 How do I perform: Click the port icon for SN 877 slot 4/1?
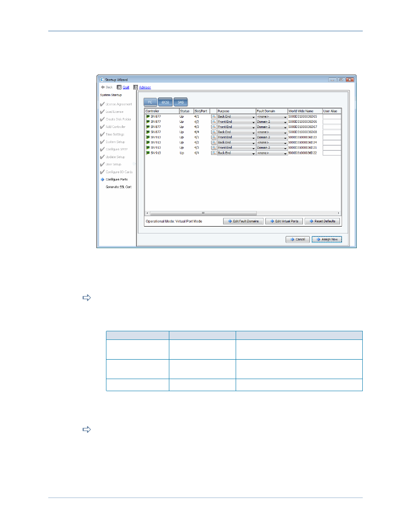click(x=148, y=116)
